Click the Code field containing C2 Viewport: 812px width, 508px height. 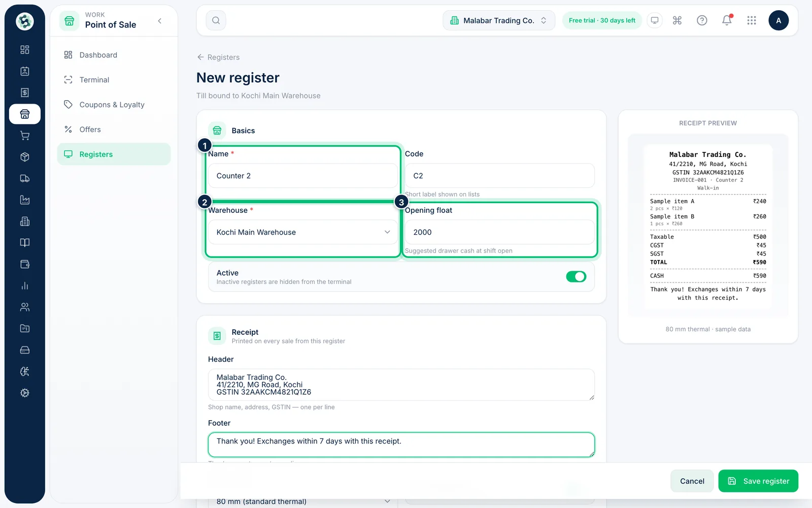pos(499,176)
